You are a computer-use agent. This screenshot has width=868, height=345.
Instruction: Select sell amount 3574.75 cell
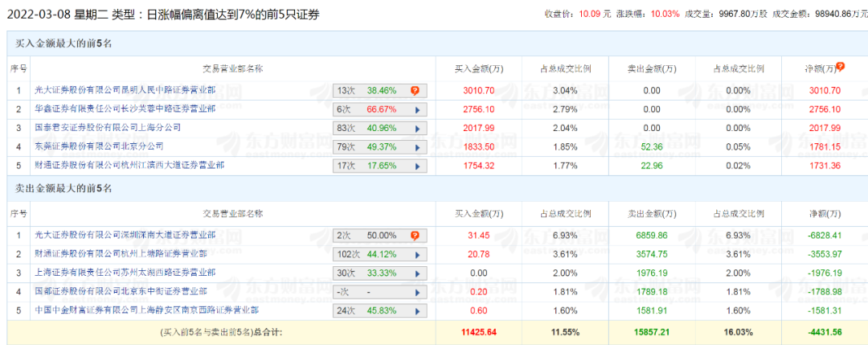click(x=652, y=254)
